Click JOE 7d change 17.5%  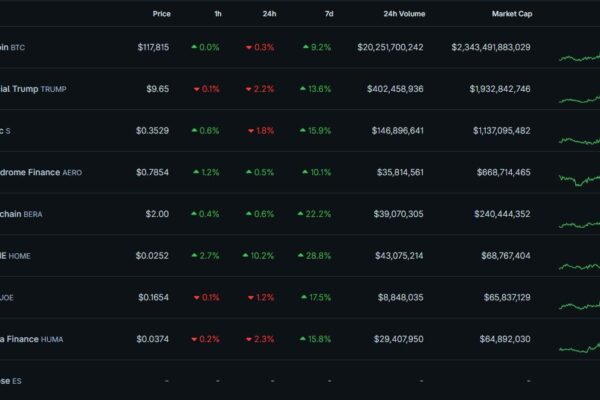pyautogui.click(x=316, y=298)
